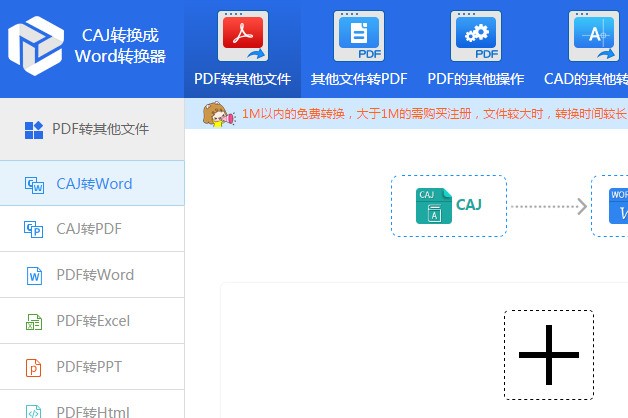This screenshot has width=628, height=418.
Task: Open the CAD conversion toolbar icon
Action: coord(594,36)
